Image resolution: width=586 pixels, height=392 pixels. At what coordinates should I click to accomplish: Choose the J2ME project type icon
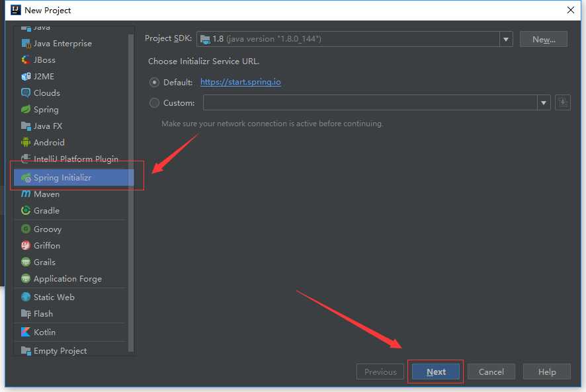tap(26, 76)
